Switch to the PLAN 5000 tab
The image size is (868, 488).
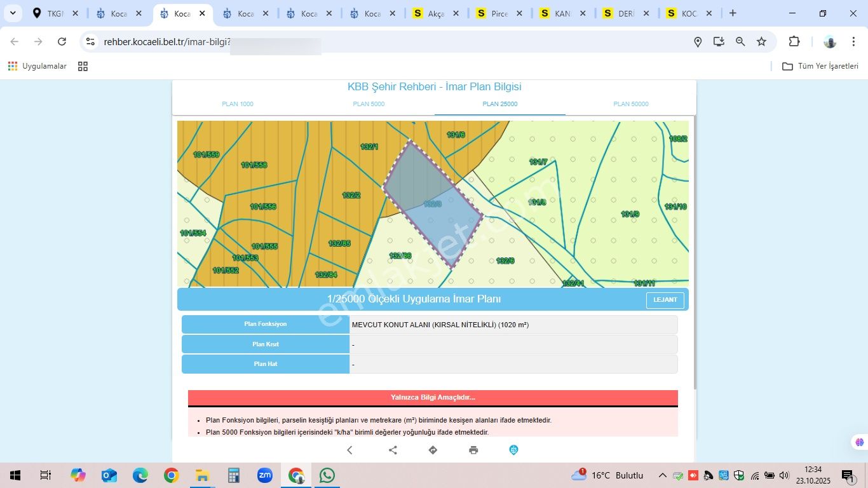(369, 104)
